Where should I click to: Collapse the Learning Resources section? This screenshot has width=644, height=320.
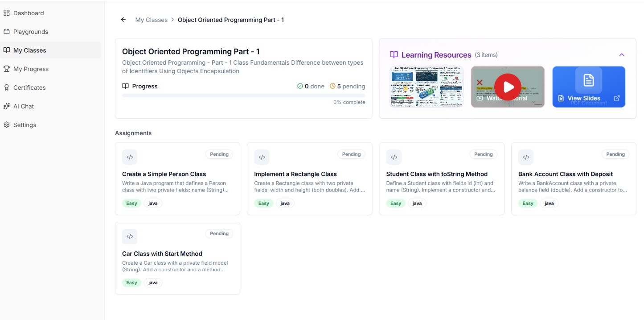[x=621, y=55]
